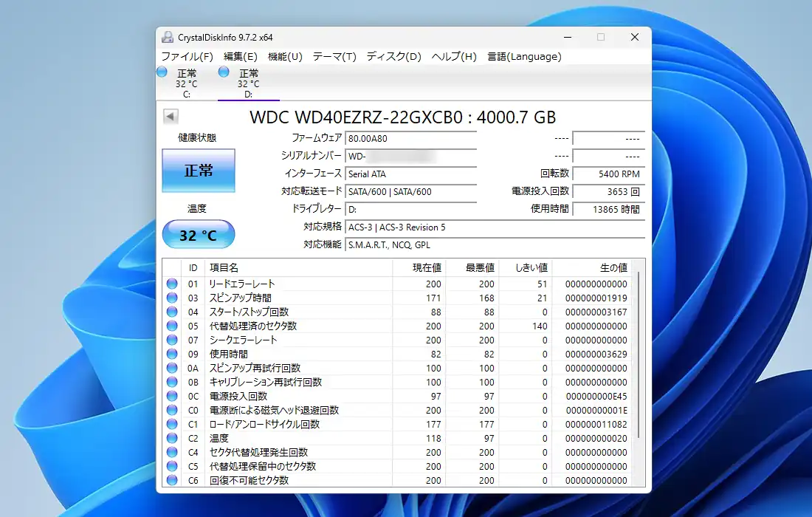This screenshot has height=517, width=812.
Task: Select the C: drive tab
Action: click(186, 83)
